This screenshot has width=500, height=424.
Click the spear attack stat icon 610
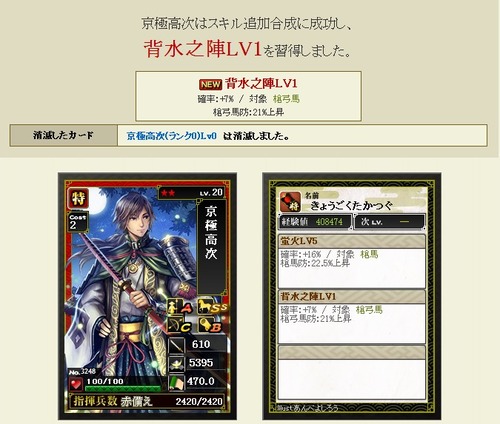pos(177,345)
